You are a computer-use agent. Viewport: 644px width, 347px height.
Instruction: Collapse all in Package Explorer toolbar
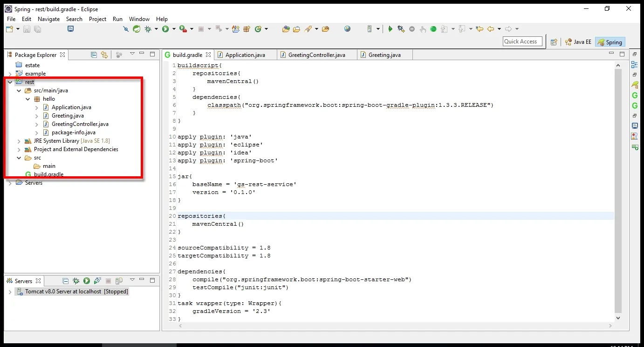coord(94,55)
